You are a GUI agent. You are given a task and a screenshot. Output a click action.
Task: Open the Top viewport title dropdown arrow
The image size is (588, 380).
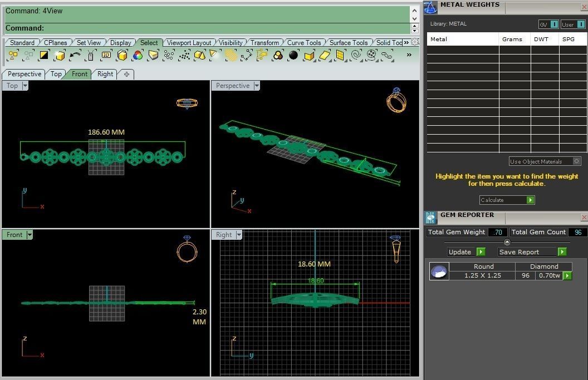point(25,86)
